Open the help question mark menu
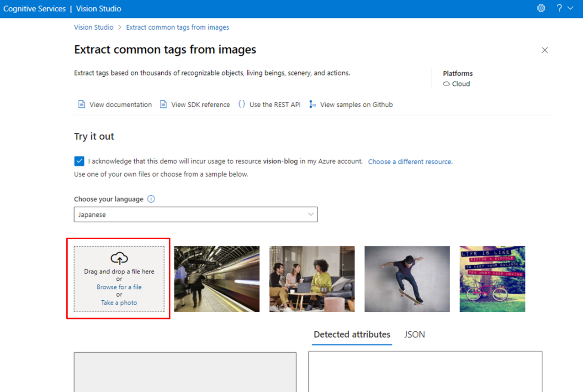The width and height of the screenshot is (583, 392). click(x=559, y=8)
